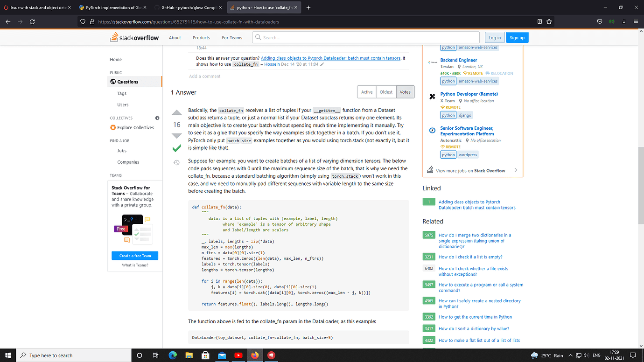Click the info icon next to Collectives

(157, 118)
